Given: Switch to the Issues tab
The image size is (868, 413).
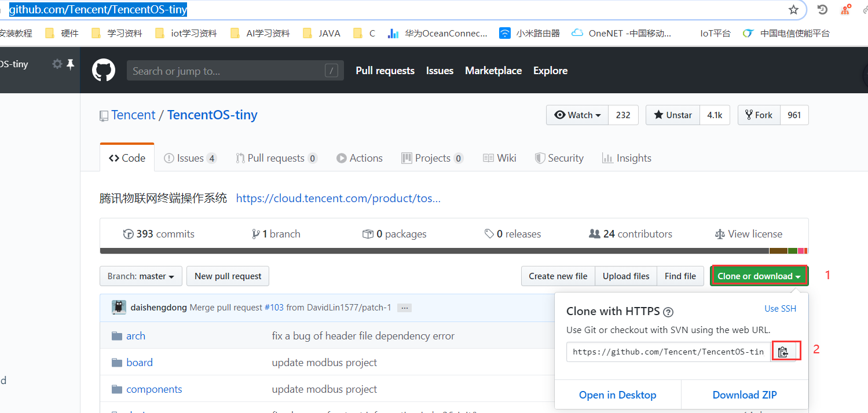Looking at the screenshot, I should click(x=190, y=158).
